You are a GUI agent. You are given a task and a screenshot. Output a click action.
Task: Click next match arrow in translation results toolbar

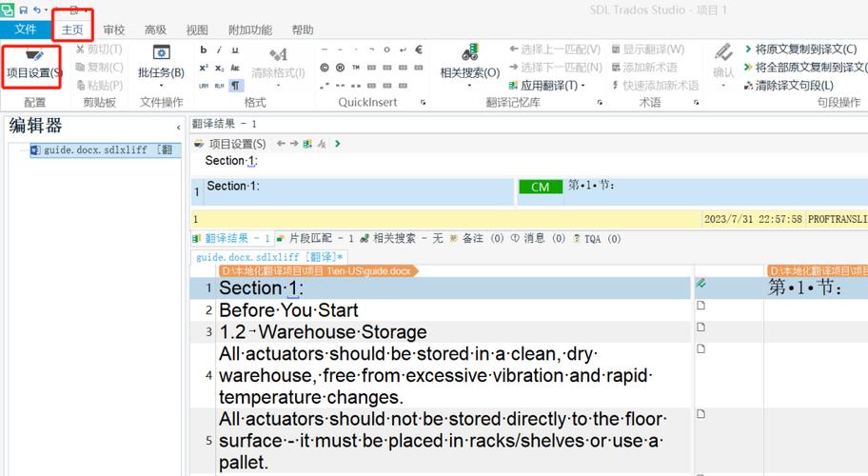coord(294,144)
